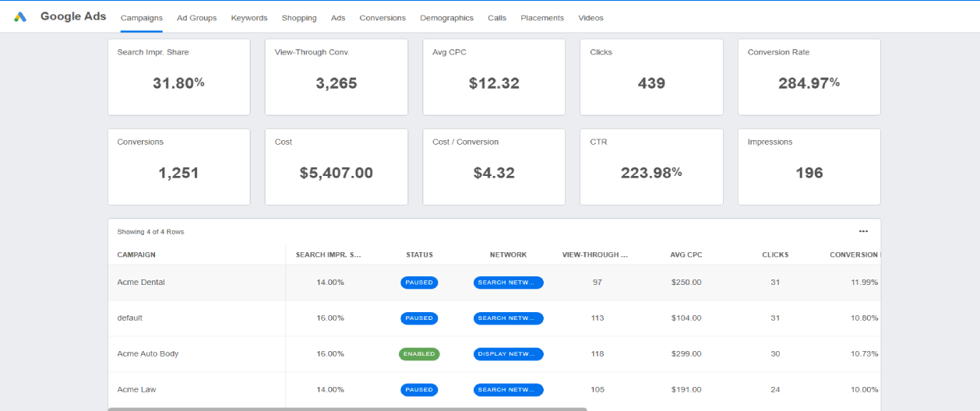Sort table by the Clicks column header
The width and height of the screenshot is (980, 411).
774,255
